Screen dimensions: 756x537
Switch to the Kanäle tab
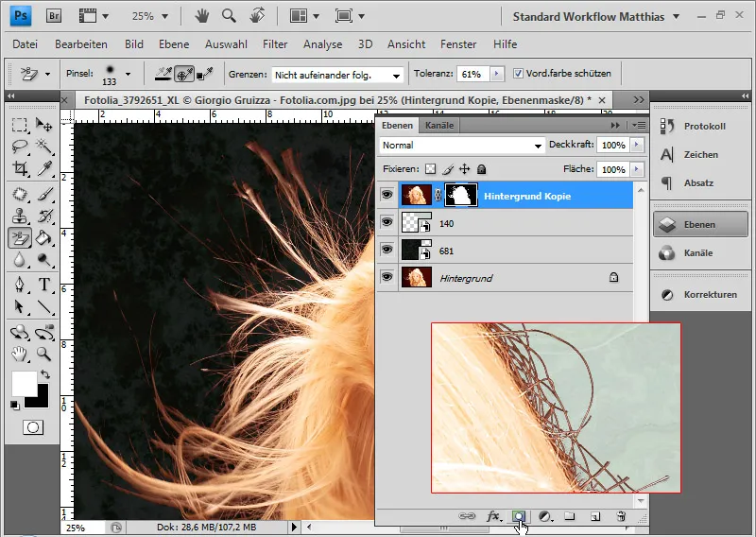click(439, 126)
